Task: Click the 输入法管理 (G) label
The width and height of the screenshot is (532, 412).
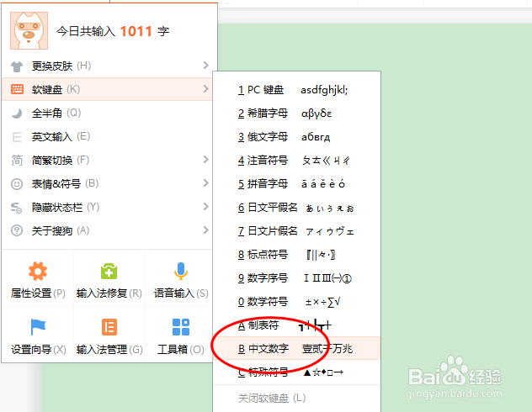Action: (109, 350)
